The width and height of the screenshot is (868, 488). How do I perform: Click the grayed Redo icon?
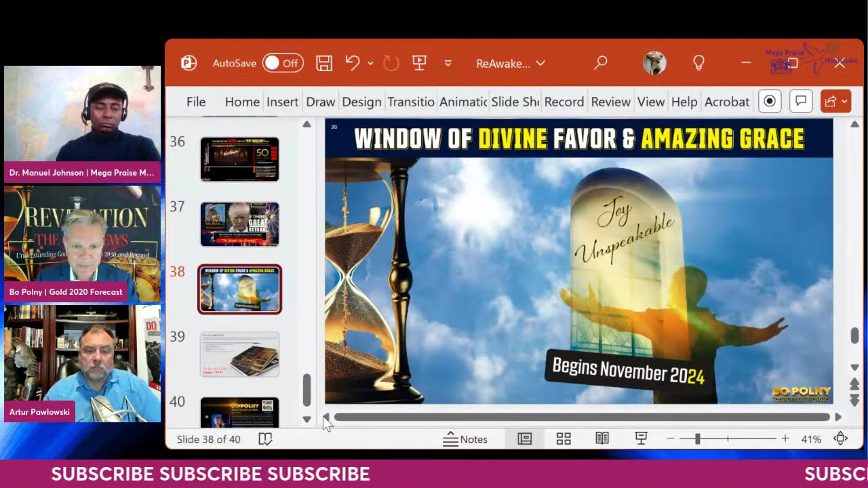click(x=391, y=63)
